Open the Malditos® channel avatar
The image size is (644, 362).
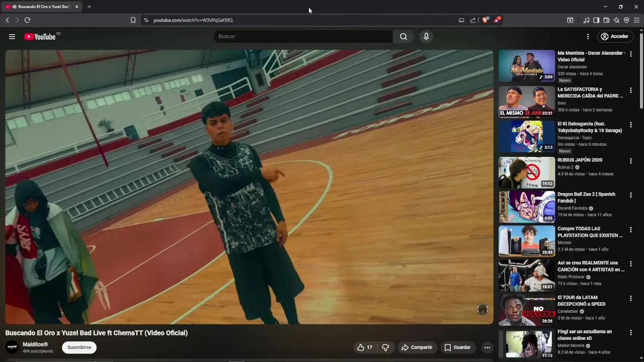(x=12, y=347)
